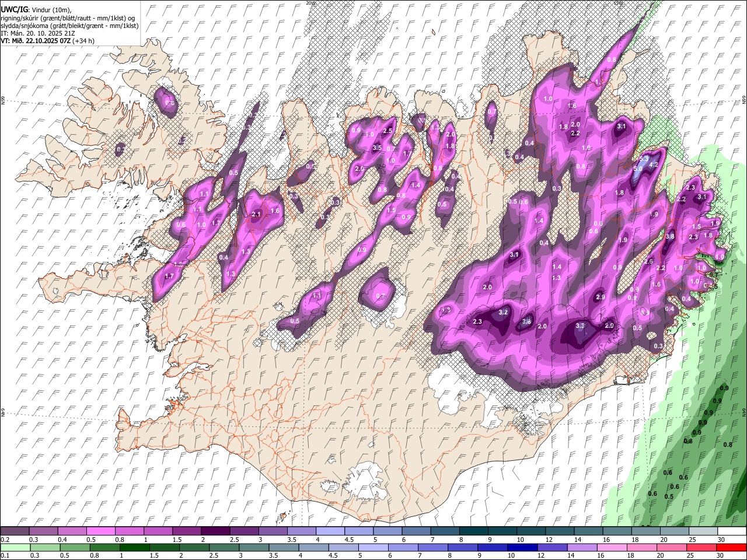Screen dimensions: 747x560
Task: Click the '0.1' label on the lower scale
Action: [x=5, y=556]
